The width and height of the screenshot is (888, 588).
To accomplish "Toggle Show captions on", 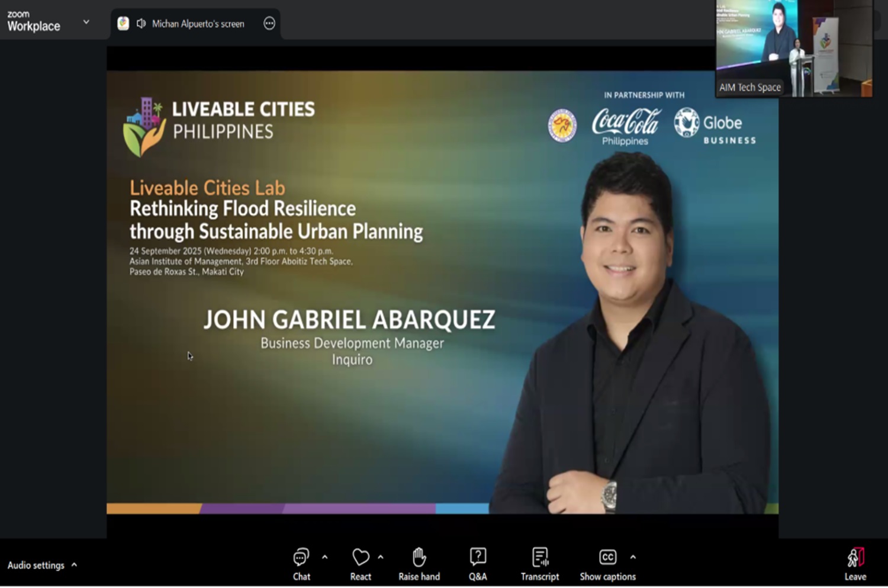I will pyautogui.click(x=607, y=564).
